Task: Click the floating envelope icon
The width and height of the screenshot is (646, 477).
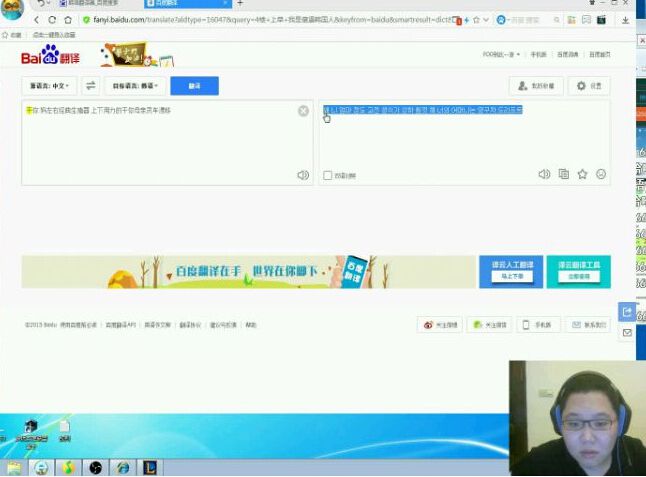Action: [627, 332]
